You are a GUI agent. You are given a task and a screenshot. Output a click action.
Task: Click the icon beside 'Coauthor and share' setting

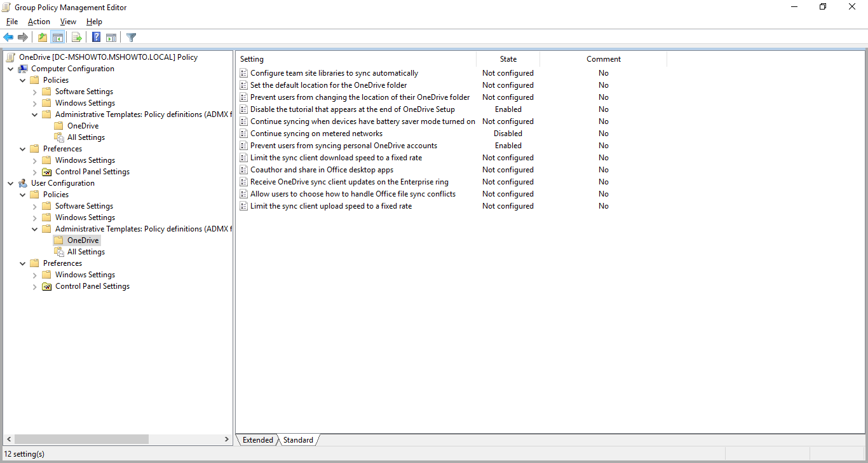[243, 170]
